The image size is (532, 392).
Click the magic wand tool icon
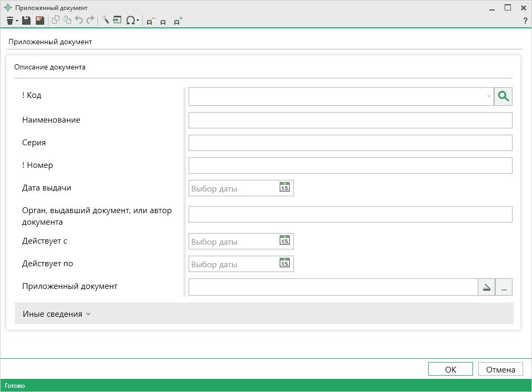105,21
